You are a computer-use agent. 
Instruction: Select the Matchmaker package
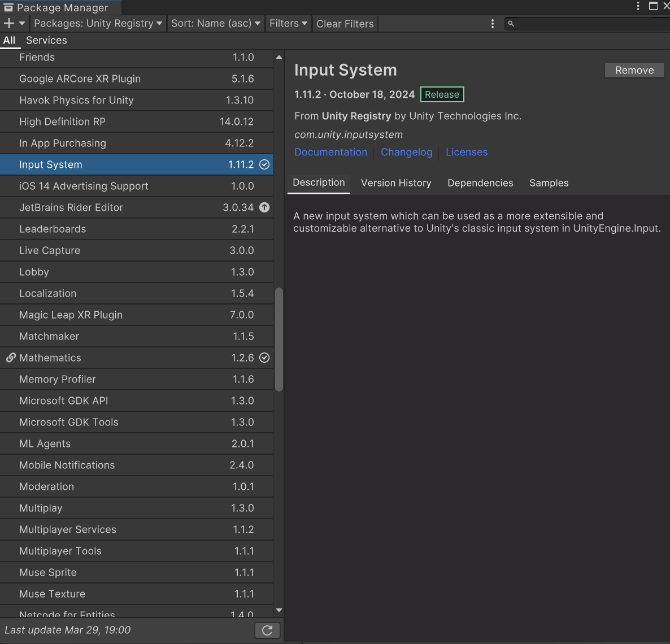(x=136, y=336)
